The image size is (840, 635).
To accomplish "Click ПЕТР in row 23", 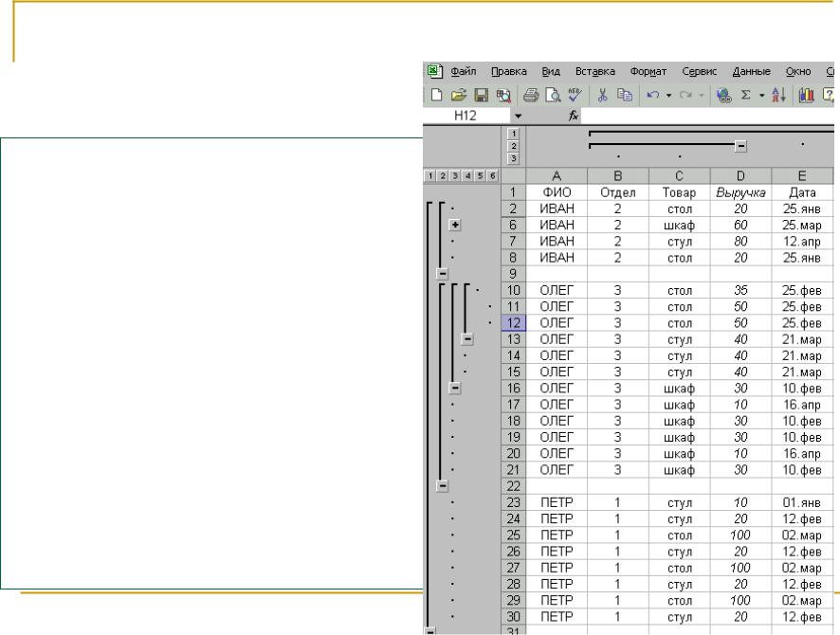I will point(557,502).
